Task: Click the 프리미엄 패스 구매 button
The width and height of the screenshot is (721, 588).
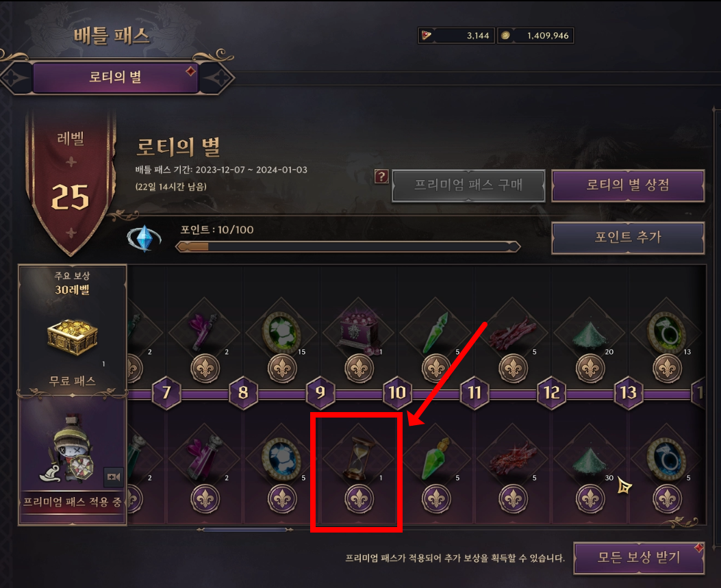Action: coord(468,186)
